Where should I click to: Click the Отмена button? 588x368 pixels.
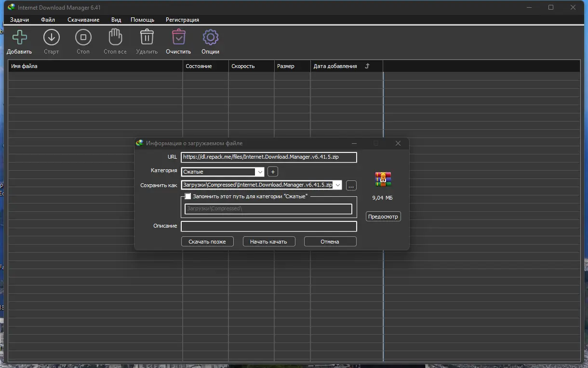(330, 242)
